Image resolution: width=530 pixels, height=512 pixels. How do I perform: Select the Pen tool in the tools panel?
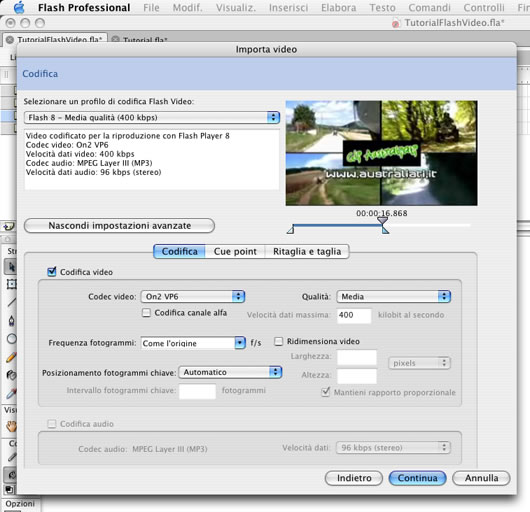point(11,320)
